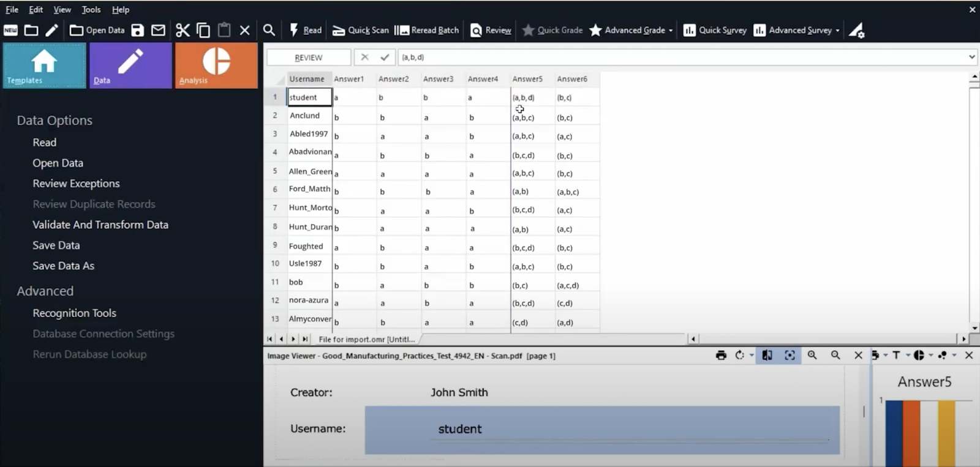The height and width of the screenshot is (467, 980).
Task: Print the scanned image from Image Viewer
Action: pyautogui.click(x=721, y=356)
